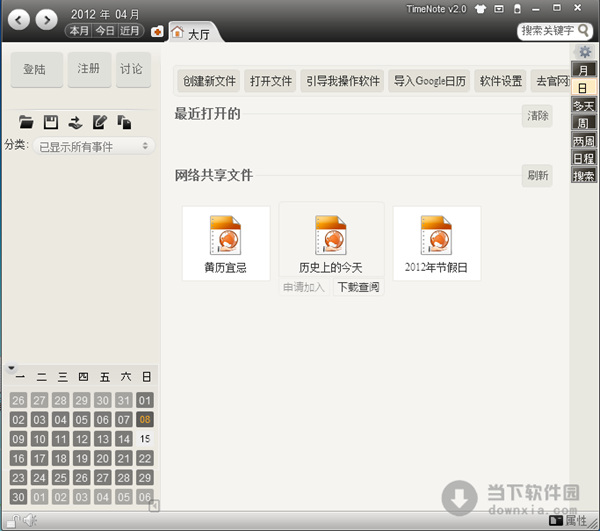Click the floppy disk save icon
600x531 pixels.
51,122
